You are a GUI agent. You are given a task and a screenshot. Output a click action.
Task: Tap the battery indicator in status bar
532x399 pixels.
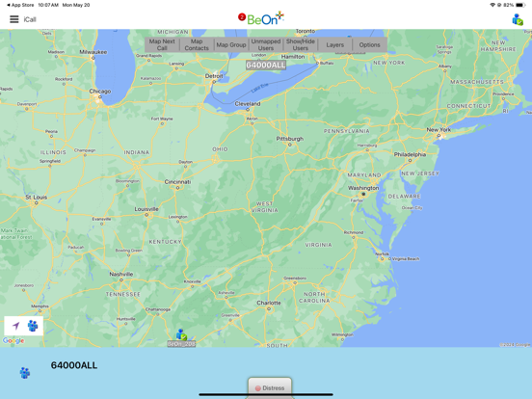520,5
